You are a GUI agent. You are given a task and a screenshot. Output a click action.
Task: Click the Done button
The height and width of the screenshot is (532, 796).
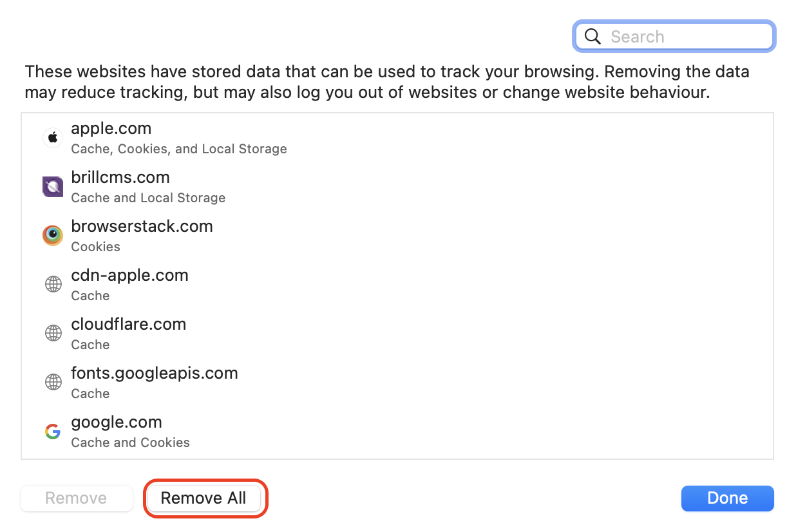[727, 498]
